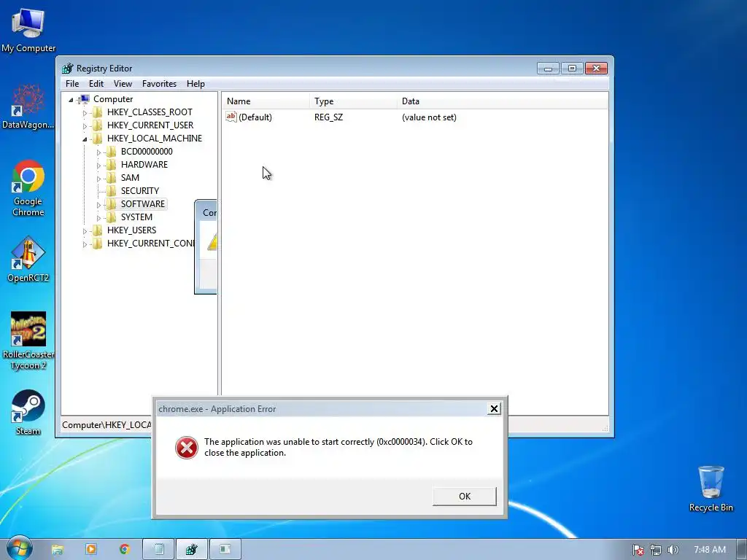Click the Computer root node icon
This screenshot has height=560, width=747.
(84, 99)
